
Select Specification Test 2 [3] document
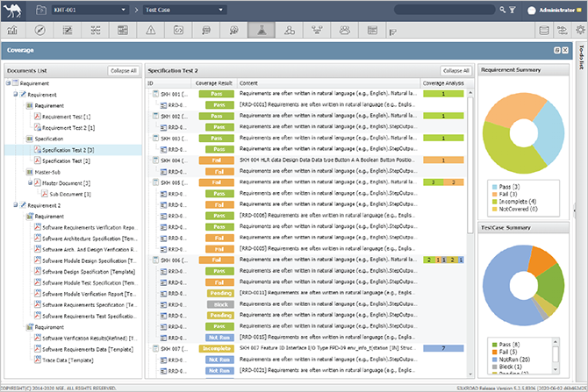click(68, 150)
